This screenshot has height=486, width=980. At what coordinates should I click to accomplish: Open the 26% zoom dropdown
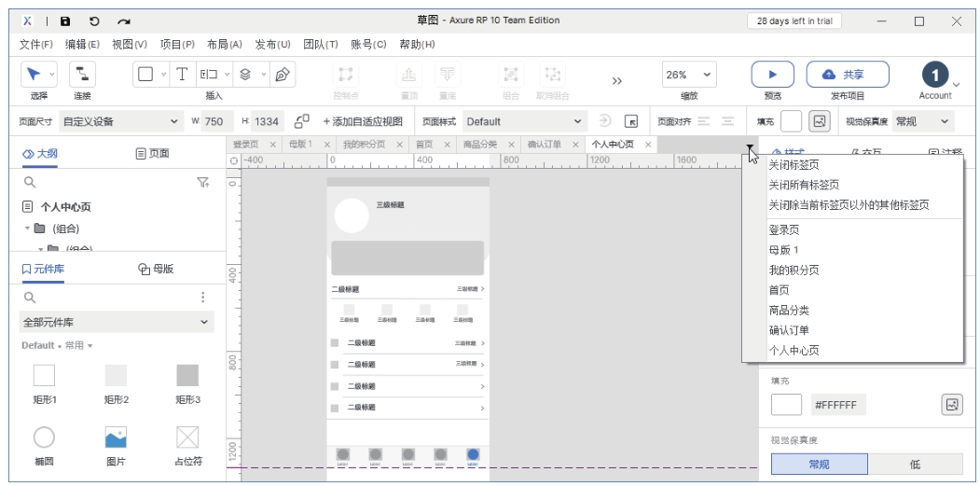689,75
